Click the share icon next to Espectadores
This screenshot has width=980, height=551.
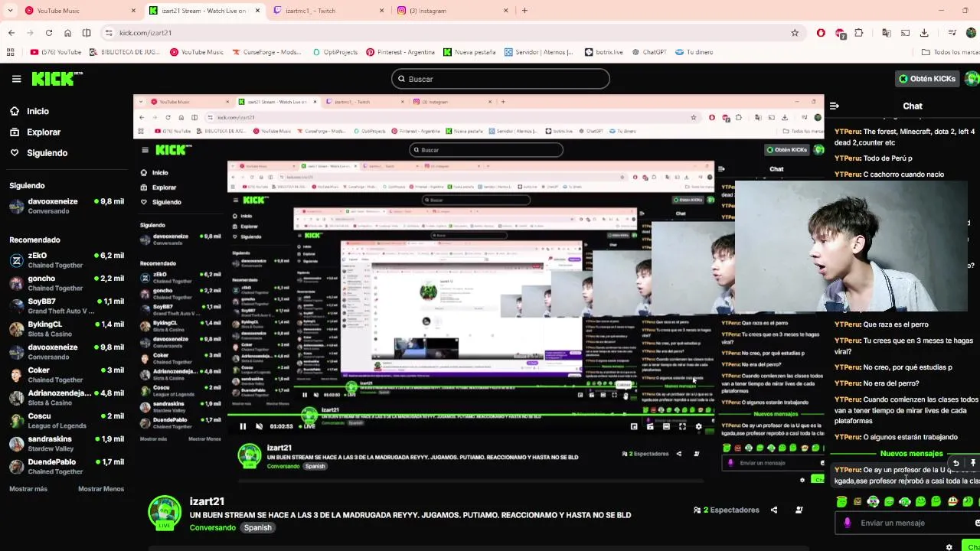[774, 510]
